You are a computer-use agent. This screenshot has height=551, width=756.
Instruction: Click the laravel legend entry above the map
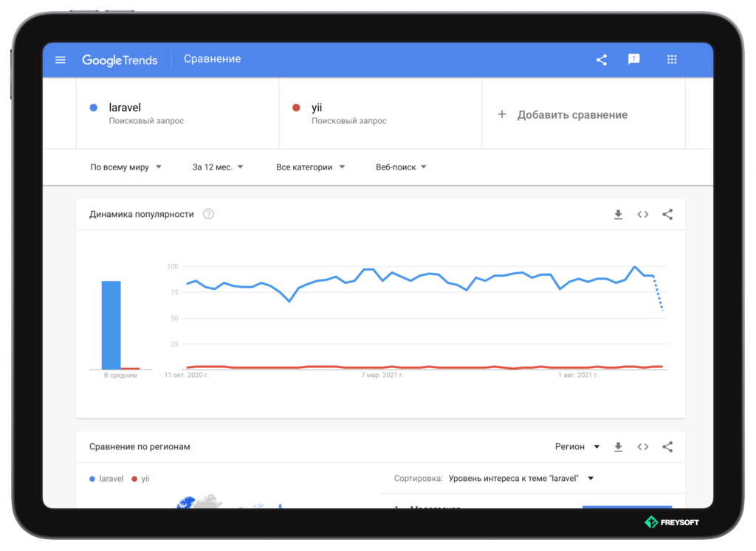click(x=106, y=478)
